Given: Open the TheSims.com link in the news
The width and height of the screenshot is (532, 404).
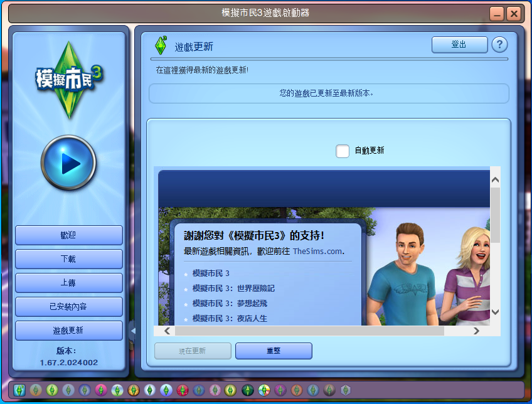Looking at the screenshot, I should click(317, 252).
